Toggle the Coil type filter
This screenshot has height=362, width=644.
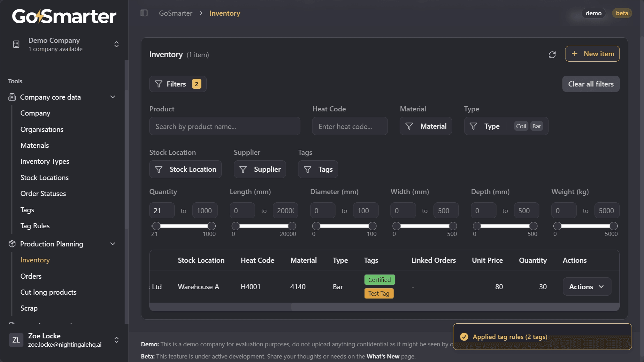click(x=521, y=126)
